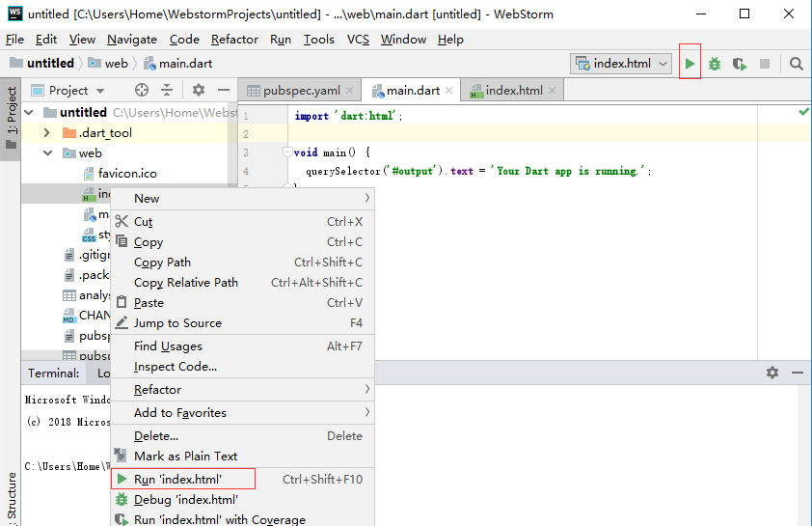
Task: Collapse All icon in Project panel
Action: click(167, 90)
